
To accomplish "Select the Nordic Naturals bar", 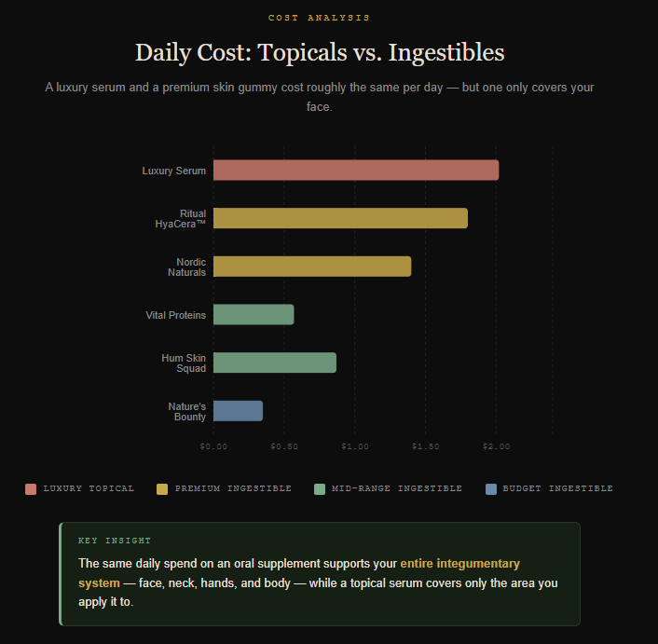I will [x=312, y=267].
